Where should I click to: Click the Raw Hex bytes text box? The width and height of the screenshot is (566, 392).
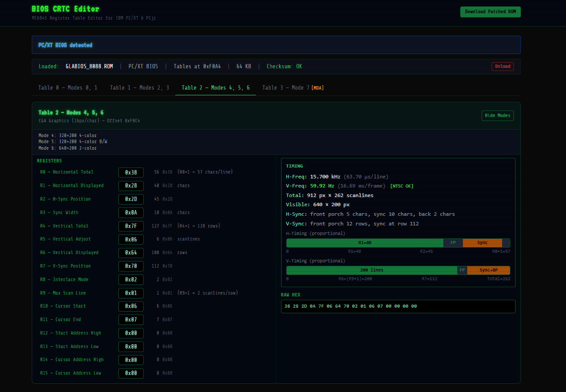point(398,306)
